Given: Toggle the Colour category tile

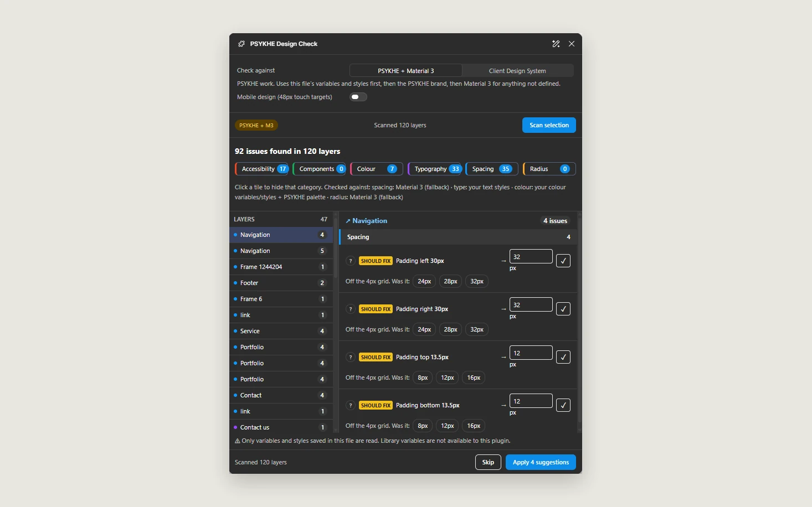Looking at the screenshot, I should coord(377,169).
